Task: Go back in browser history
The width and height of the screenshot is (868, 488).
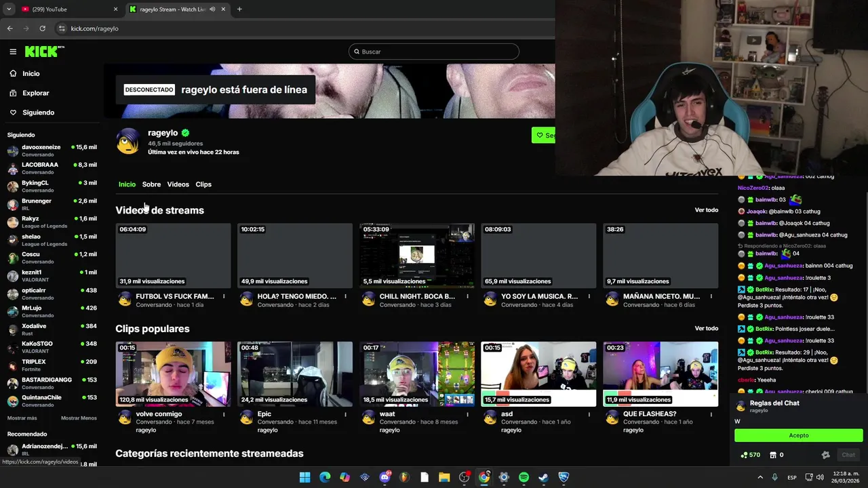Action: (x=9, y=28)
